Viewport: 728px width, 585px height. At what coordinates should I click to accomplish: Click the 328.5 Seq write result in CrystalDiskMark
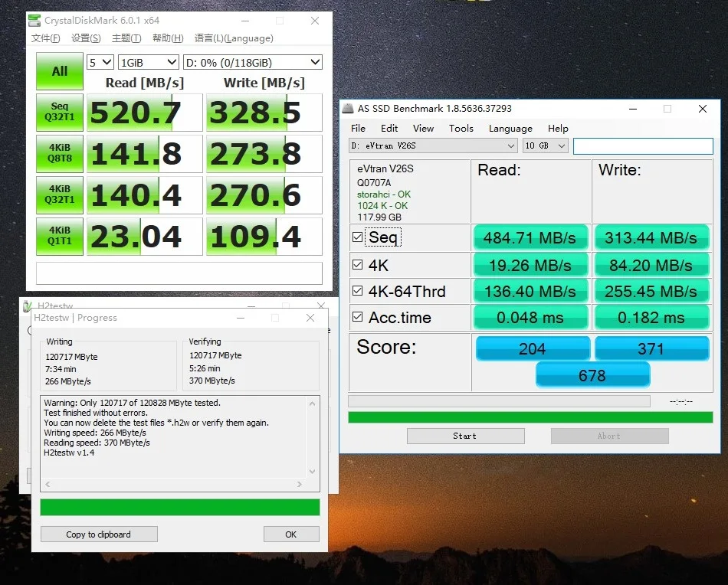point(264,113)
